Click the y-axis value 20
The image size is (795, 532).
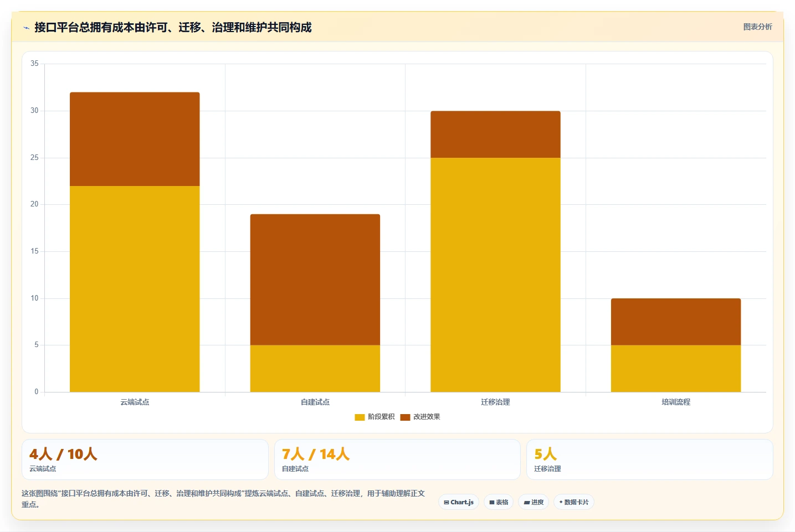(x=34, y=204)
